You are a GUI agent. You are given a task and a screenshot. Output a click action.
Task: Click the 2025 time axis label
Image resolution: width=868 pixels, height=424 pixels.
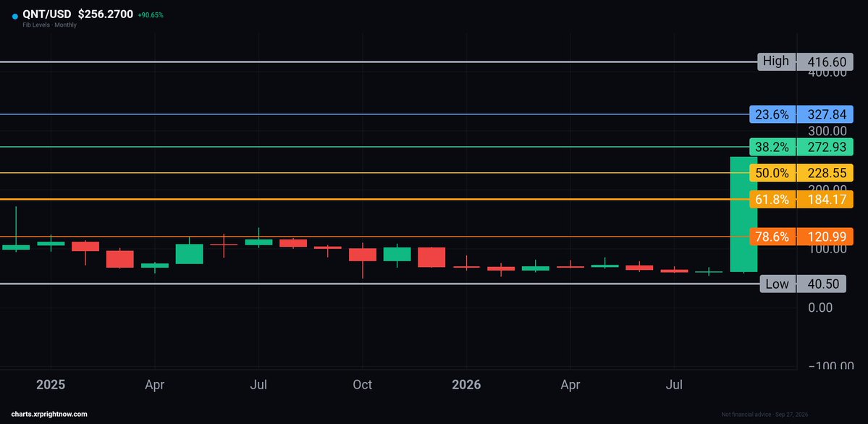pyautogui.click(x=51, y=384)
